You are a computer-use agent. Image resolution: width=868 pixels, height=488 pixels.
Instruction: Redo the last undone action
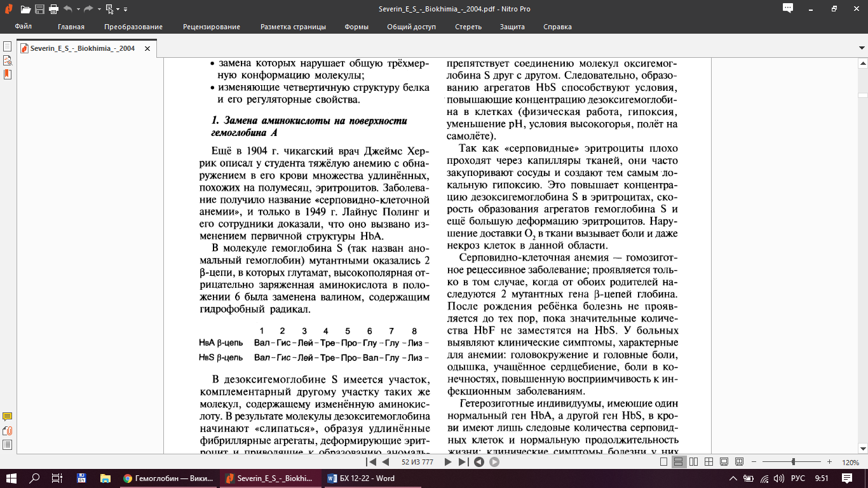(88, 9)
